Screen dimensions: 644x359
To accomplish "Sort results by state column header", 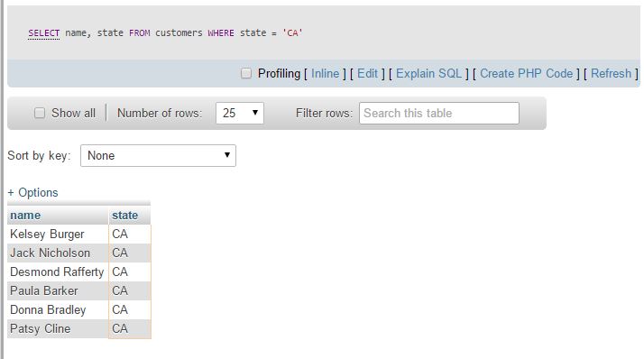I will 124,216.
